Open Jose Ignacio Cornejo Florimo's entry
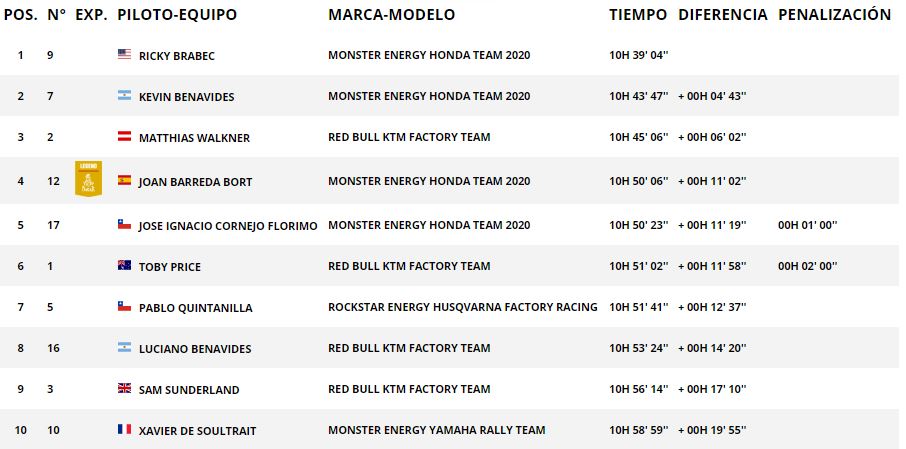The width and height of the screenshot is (906, 449). (x=227, y=226)
